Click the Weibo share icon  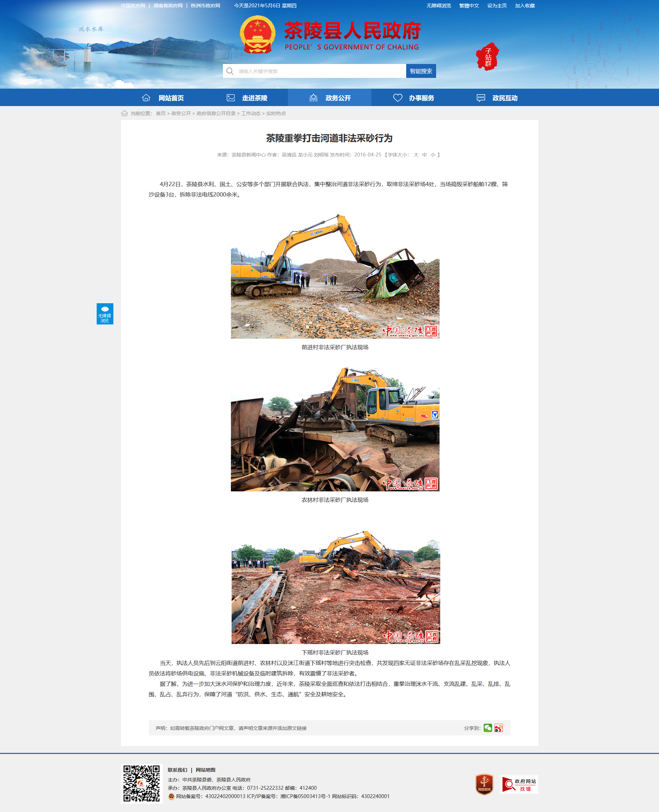point(498,728)
